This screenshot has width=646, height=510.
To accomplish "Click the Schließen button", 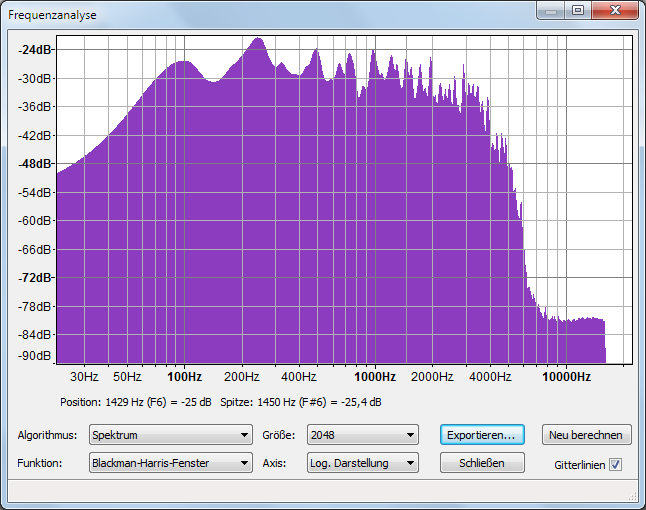I will click(x=482, y=463).
